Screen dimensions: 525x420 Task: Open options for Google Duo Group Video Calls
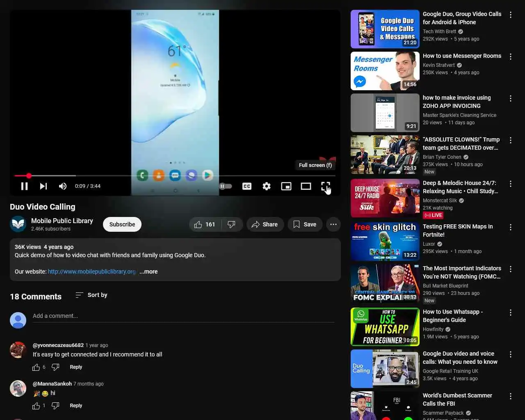511,15
